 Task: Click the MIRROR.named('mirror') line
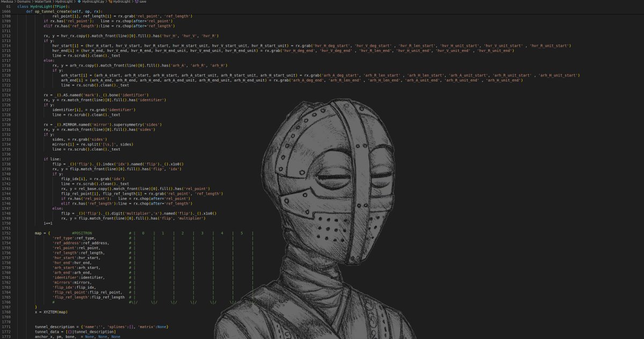tap(103, 125)
